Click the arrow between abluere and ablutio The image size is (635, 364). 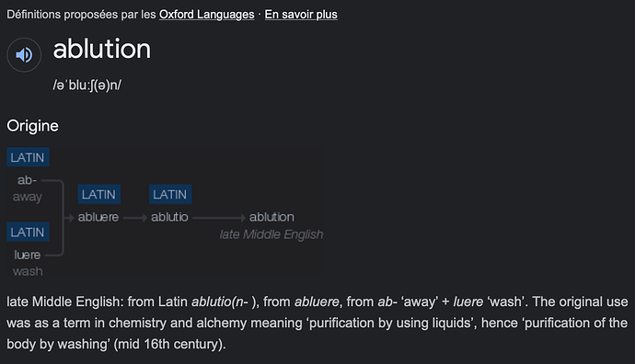(135, 218)
